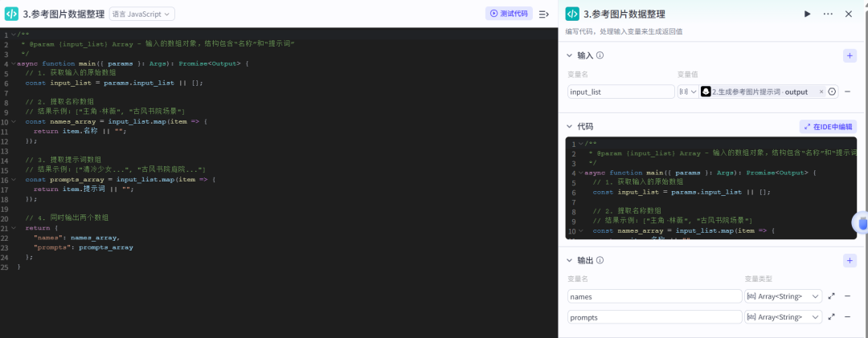Click the 测试代码 test code button
Viewport: 868px width, 338px height.
510,14
